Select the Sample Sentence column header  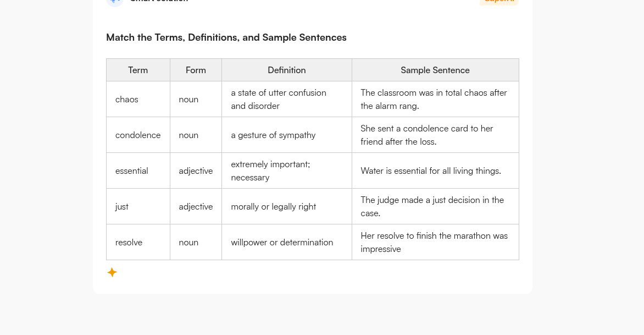pyautogui.click(x=435, y=70)
